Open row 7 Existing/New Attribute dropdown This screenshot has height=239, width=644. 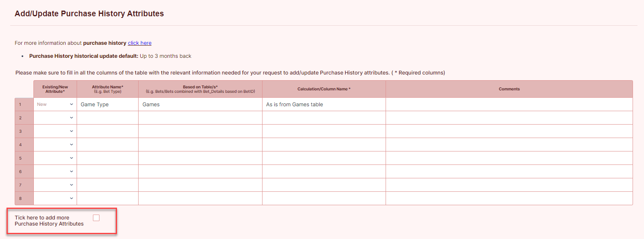point(55,185)
